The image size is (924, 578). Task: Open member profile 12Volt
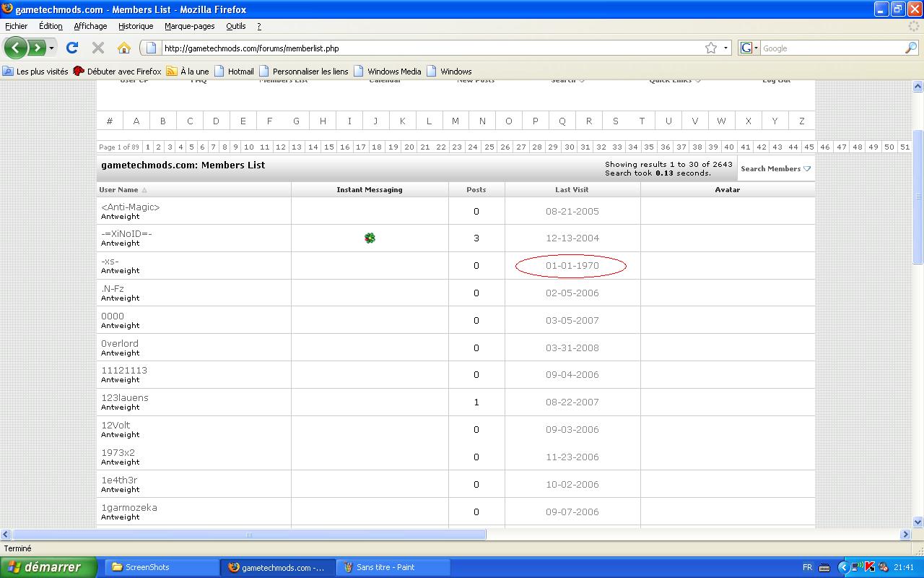[115, 426]
